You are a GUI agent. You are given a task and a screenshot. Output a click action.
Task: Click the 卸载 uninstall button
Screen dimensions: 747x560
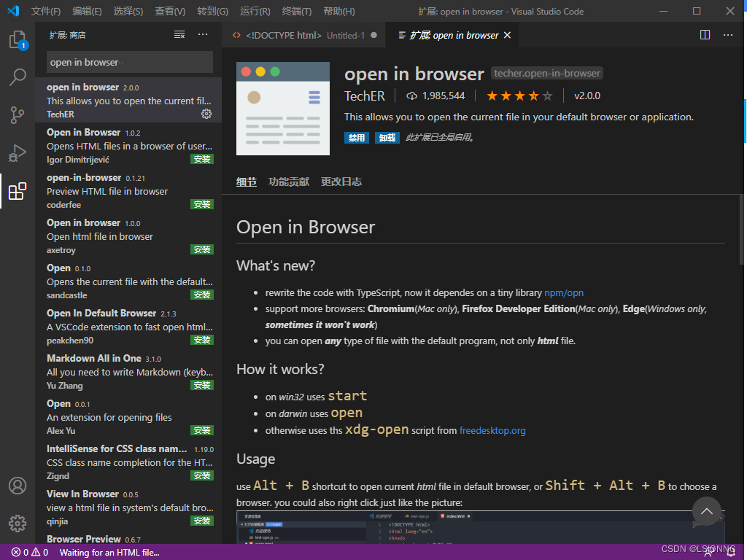(387, 138)
